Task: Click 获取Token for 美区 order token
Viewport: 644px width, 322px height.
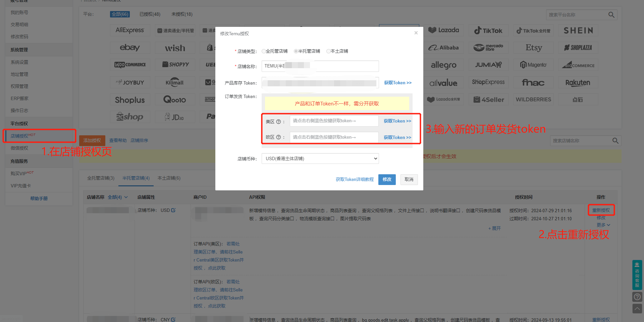Action: pyautogui.click(x=397, y=121)
